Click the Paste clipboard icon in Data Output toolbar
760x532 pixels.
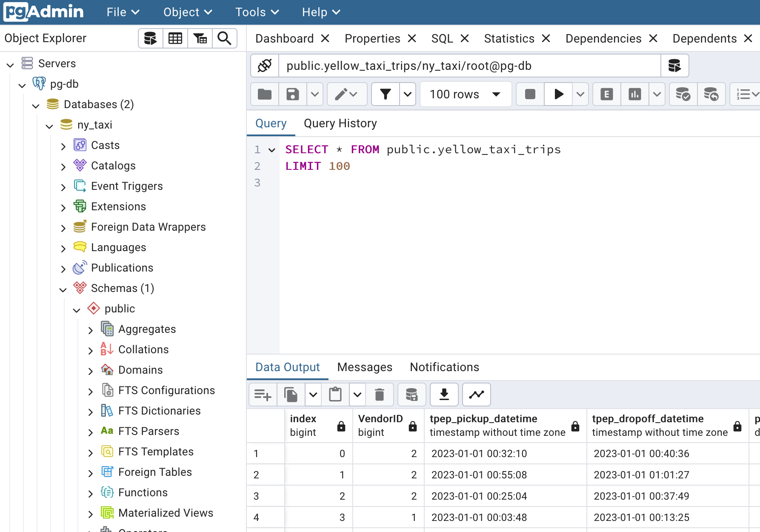(x=335, y=395)
